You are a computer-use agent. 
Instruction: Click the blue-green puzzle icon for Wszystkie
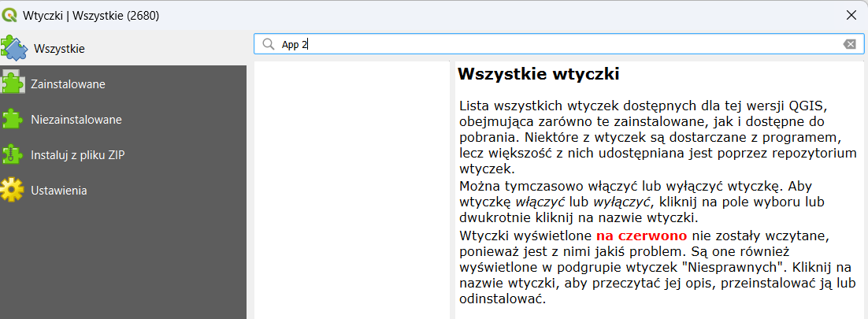(14, 47)
